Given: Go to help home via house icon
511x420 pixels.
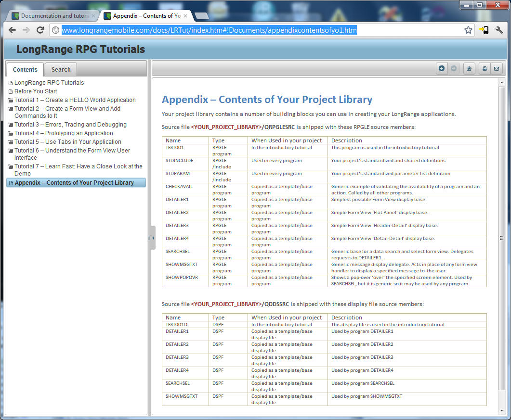Looking at the screenshot, I should 469,68.
